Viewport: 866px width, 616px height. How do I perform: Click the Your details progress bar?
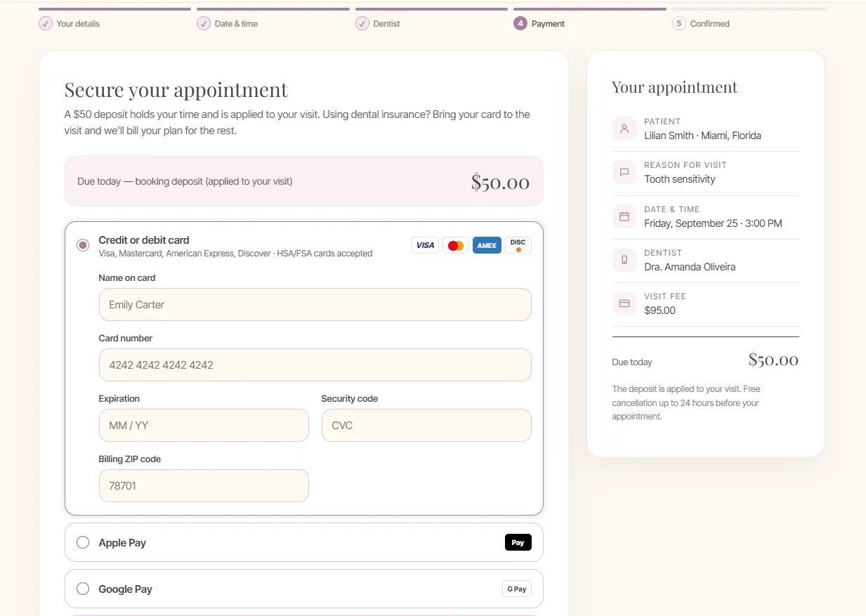click(114, 9)
